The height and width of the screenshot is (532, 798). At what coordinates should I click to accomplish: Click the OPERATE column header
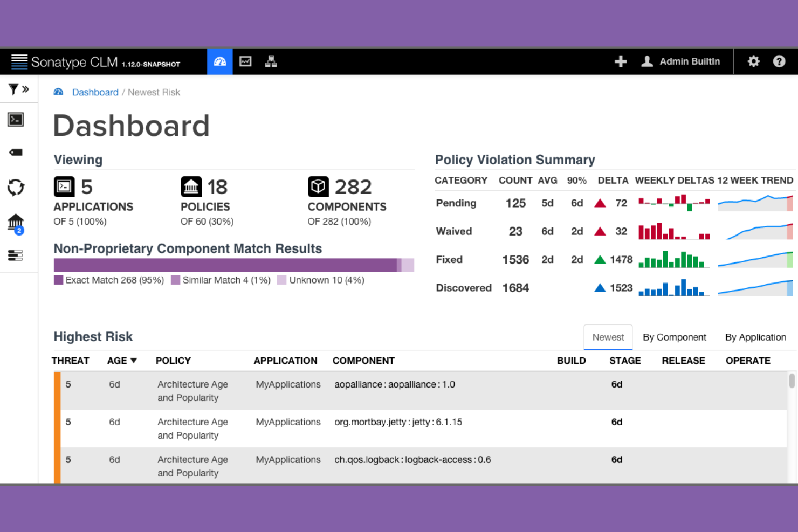pos(748,361)
